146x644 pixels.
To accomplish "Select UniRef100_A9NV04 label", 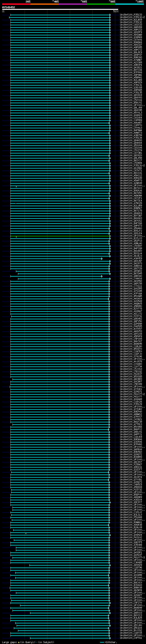I will [x=131, y=266].
